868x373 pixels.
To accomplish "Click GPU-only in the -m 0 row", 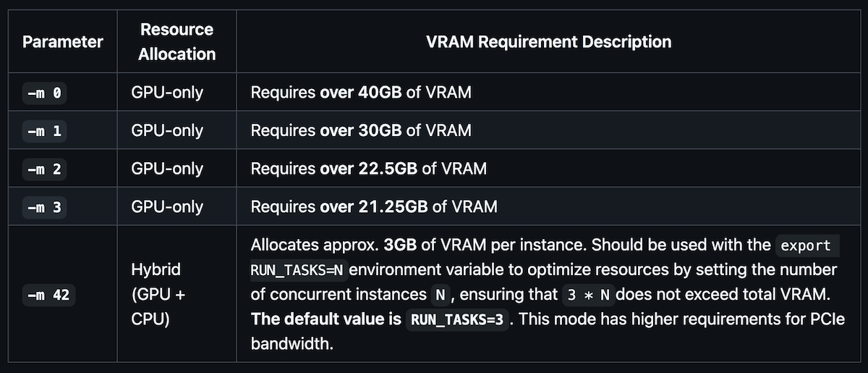I will (167, 93).
